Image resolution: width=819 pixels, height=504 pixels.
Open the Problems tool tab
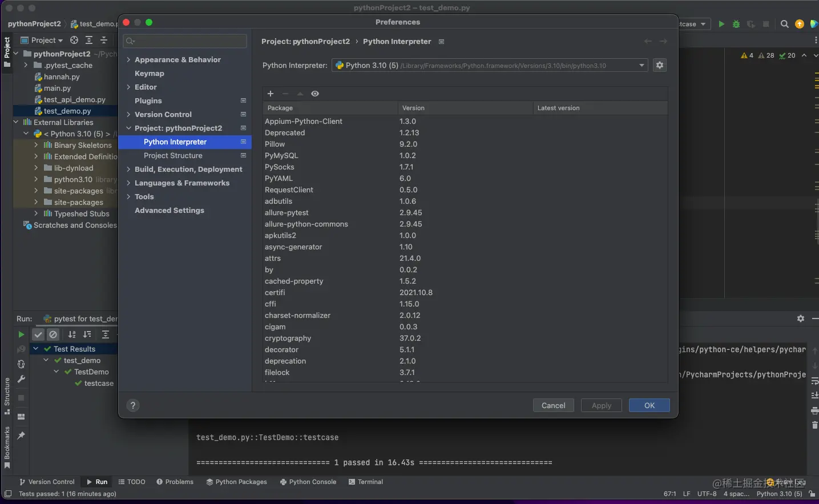(x=175, y=482)
